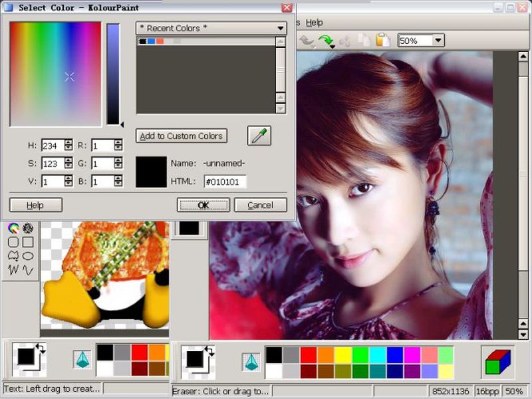
Task: Click the RGB color cube icon
Action: (x=497, y=361)
